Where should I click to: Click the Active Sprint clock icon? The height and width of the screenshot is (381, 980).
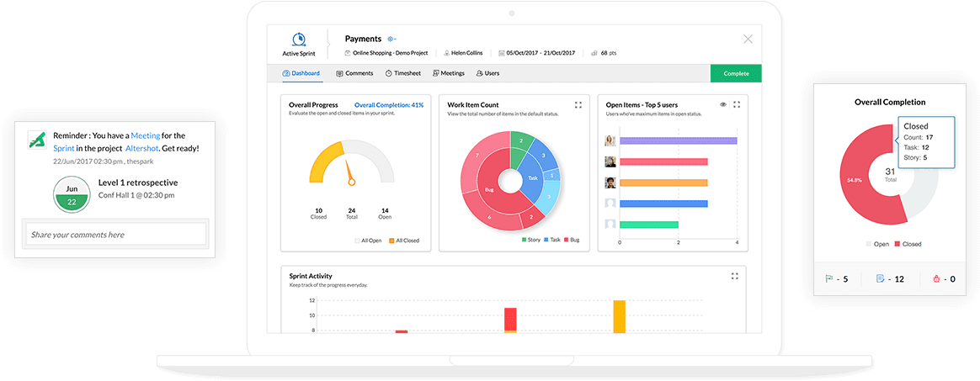[297, 40]
